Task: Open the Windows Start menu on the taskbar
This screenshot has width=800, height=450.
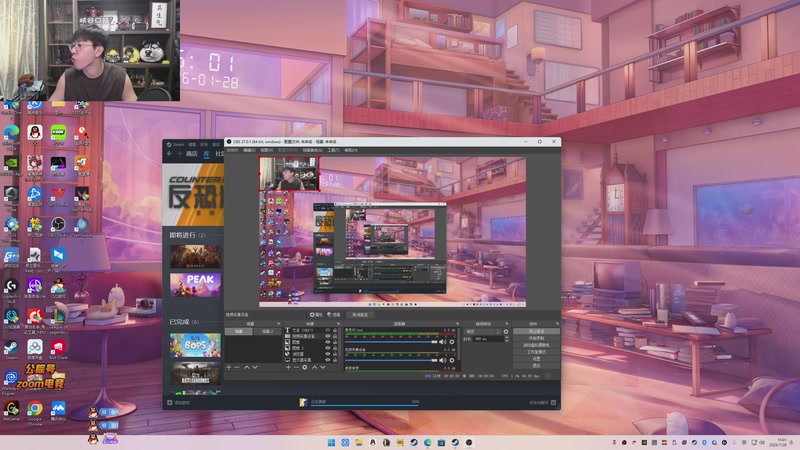Action: point(331,442)
